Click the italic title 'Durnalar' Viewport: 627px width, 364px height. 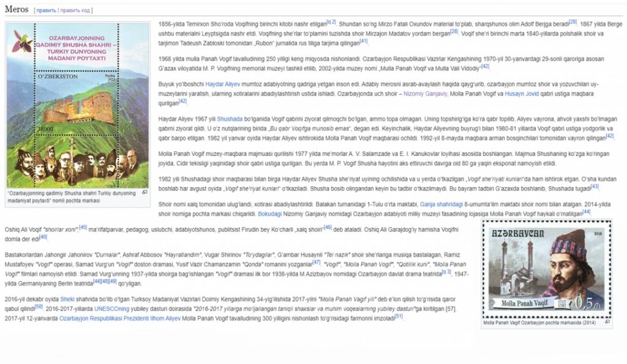point(107,255)
